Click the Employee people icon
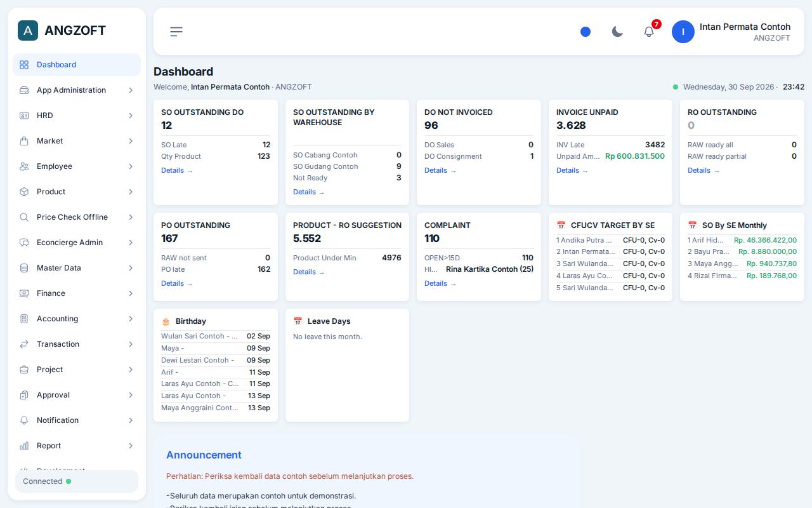812x508 pixels. (24, 166)
